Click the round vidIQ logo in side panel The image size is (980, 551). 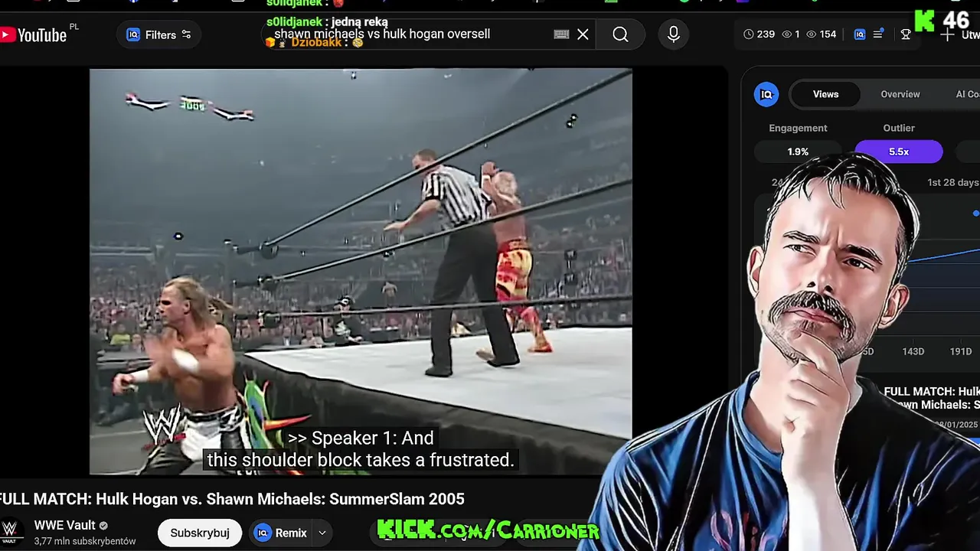tap(766, 94)
